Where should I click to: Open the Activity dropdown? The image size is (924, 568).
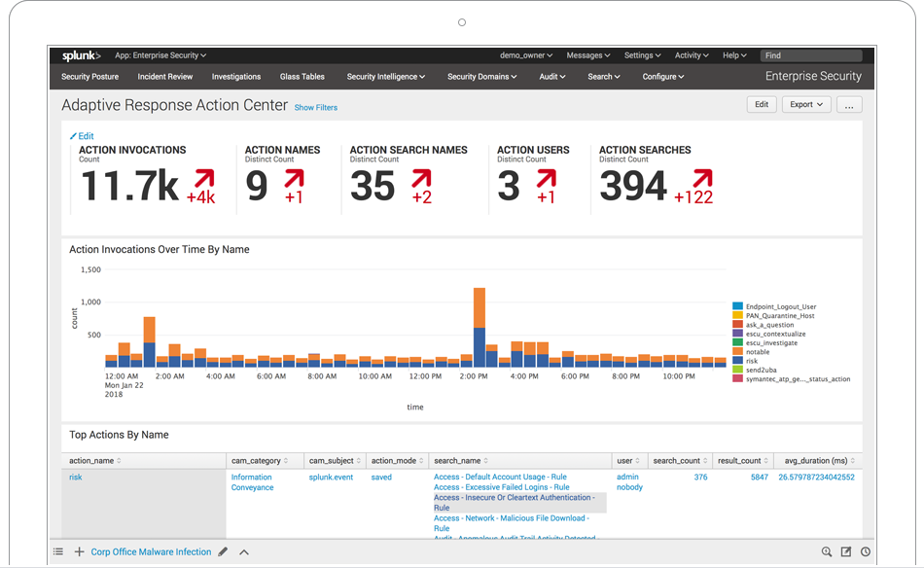click(x=692, y=55)
